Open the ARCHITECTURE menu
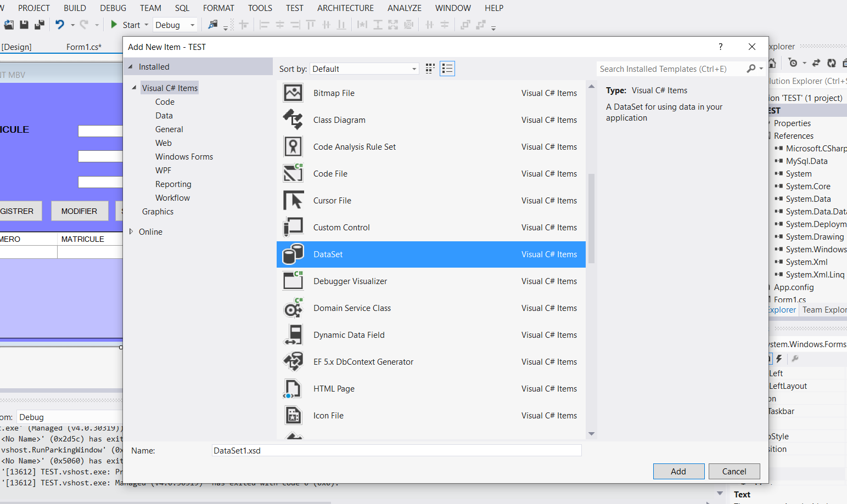The width and height of the screenshot is (847, 504). [345, 8]
